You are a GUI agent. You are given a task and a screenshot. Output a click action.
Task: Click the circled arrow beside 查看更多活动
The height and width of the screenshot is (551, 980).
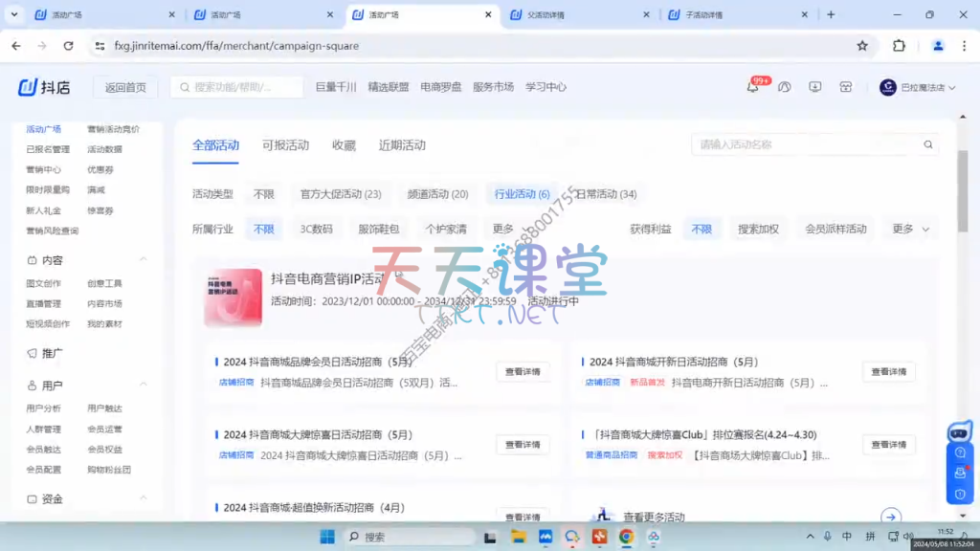click(x=890, y=518)
